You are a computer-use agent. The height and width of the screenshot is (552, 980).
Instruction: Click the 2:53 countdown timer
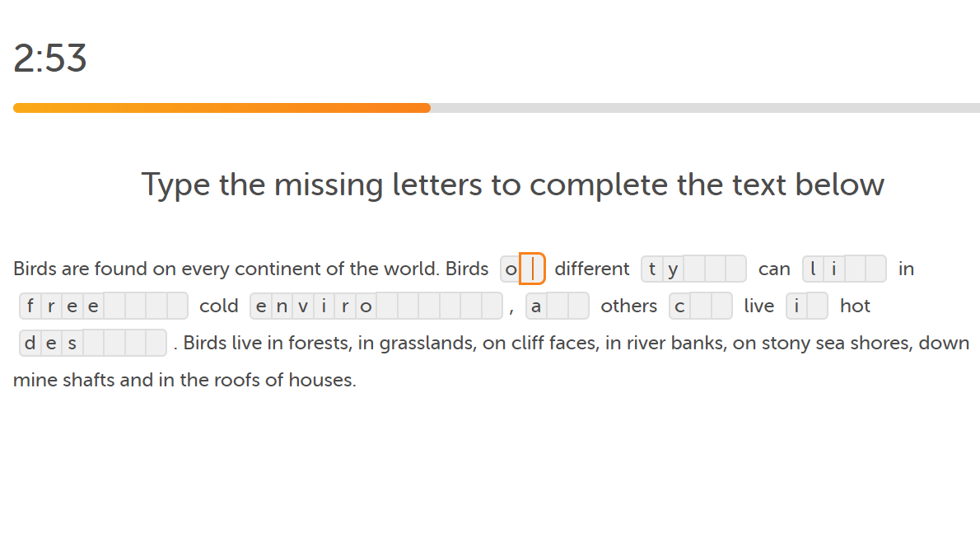50,58
